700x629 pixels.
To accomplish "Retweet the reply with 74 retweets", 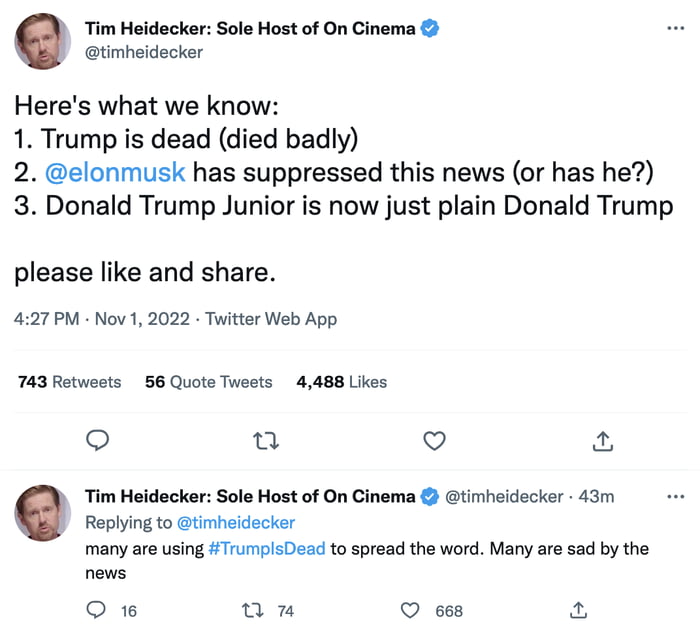I will point(252,610).
